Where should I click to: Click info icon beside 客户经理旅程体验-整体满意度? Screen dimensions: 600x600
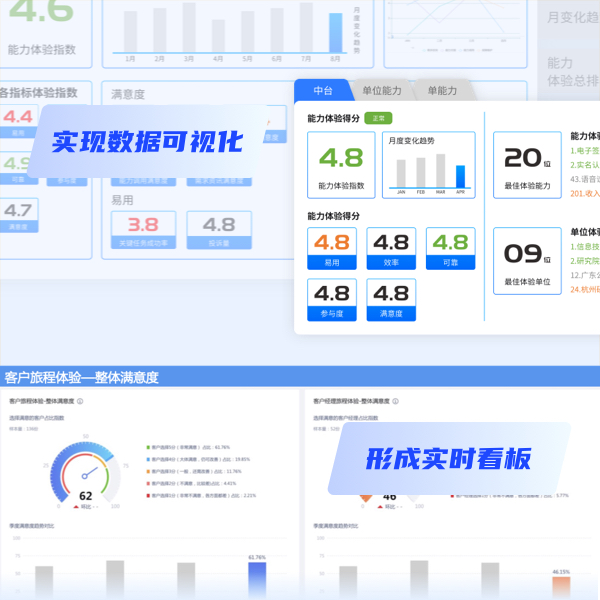coord(395,401)
